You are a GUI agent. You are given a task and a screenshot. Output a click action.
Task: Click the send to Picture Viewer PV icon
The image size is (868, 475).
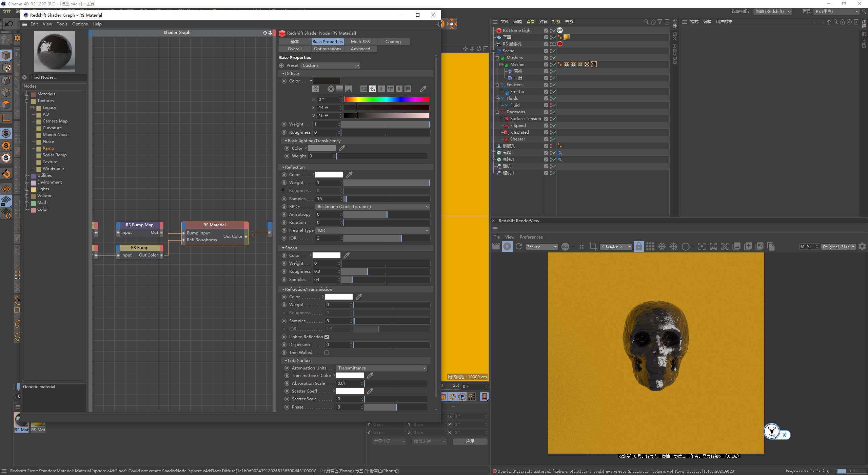(759, 247)
